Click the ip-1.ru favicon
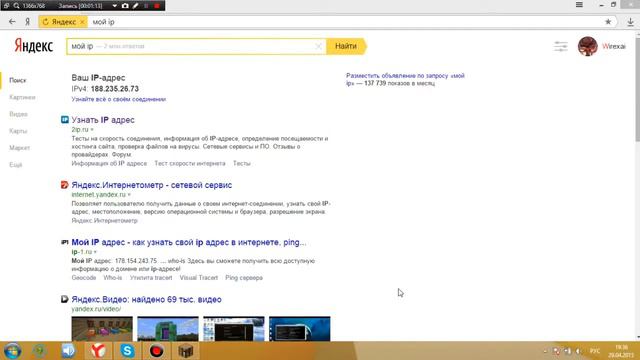The width and height of the screenshot is (640, 360). tap(64, 242)
